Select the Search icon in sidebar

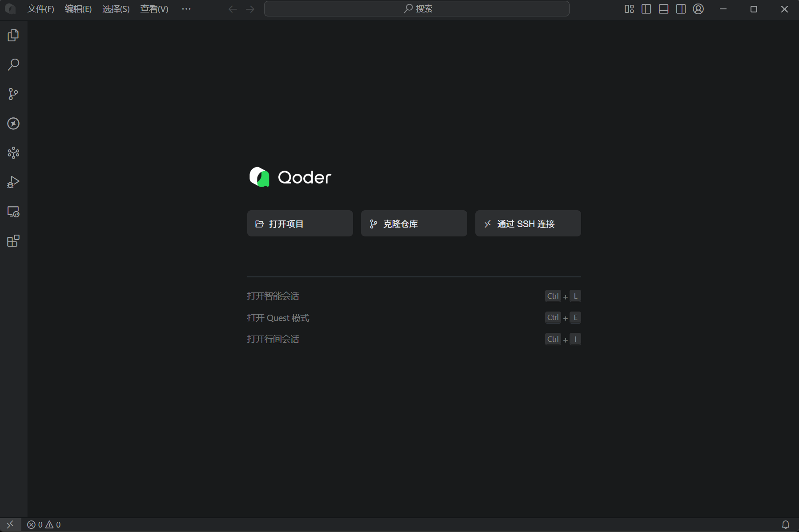(13, 64)
